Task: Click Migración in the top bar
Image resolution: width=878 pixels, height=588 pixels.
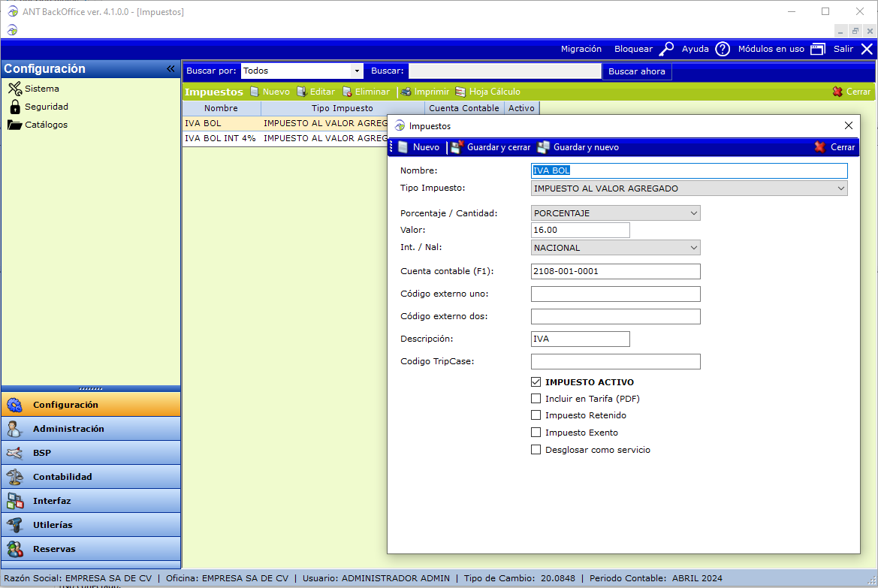Action: point(581,49)
